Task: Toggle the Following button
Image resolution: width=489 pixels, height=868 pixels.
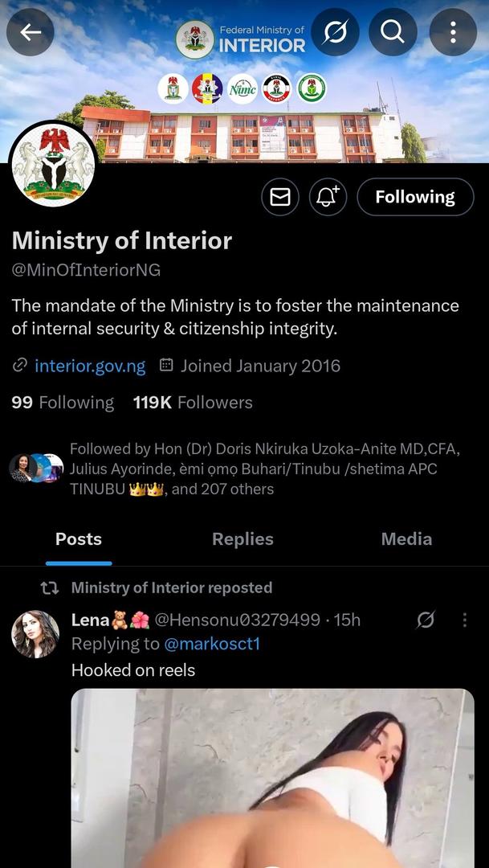Action: point(414,197)
